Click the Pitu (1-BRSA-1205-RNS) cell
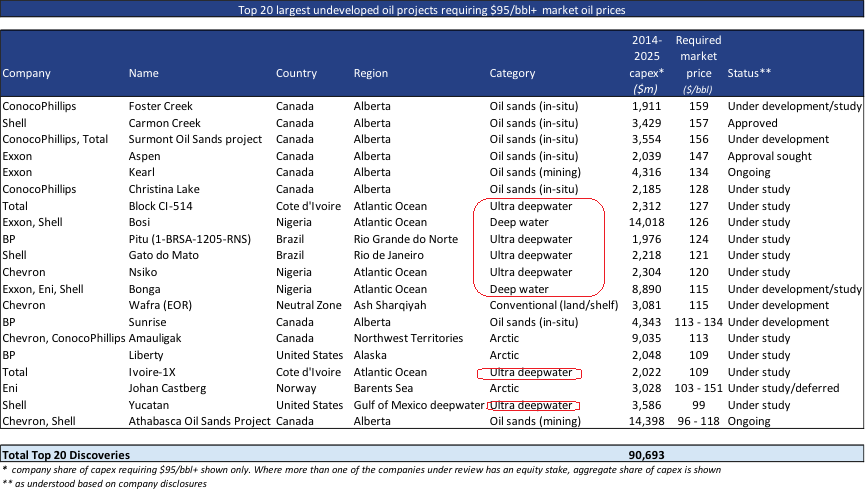The width and height of the screenshot is (865, 490). [x=190, y=239]
